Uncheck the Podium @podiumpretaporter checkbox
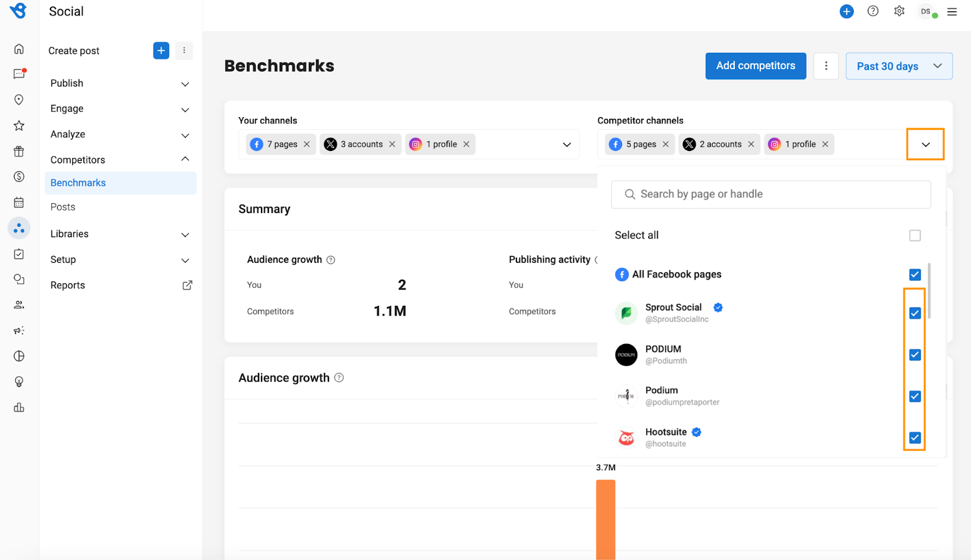Screen dimensions: 971x560 click(x=915, y=396)
